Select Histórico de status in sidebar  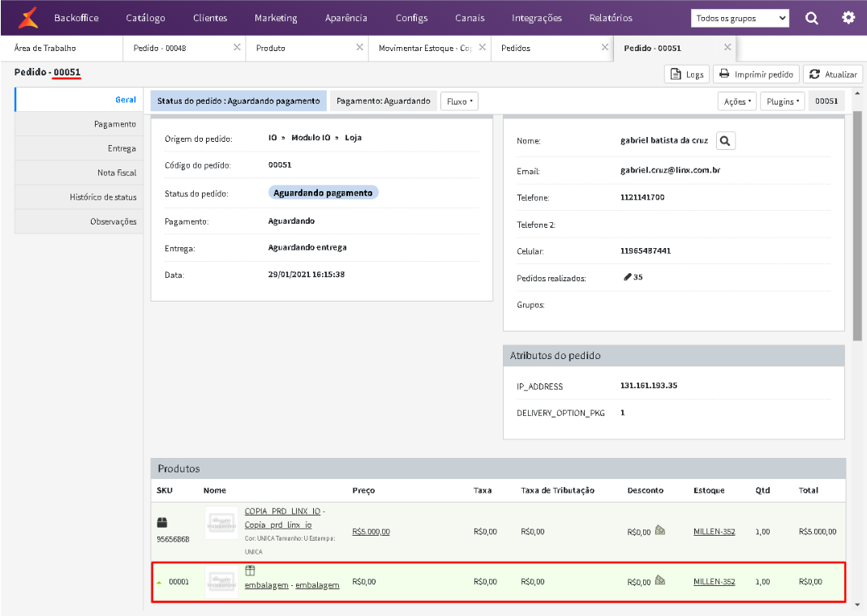click(102, 197)
